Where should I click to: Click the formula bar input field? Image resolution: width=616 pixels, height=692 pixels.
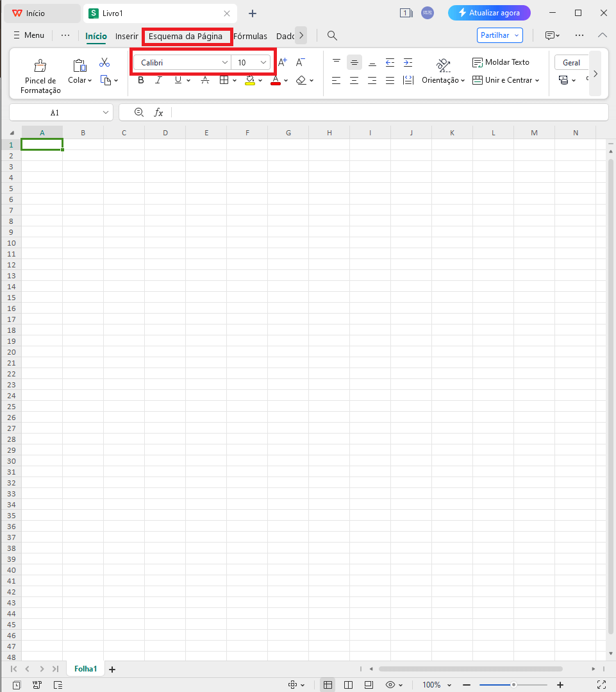pos(389,112)
